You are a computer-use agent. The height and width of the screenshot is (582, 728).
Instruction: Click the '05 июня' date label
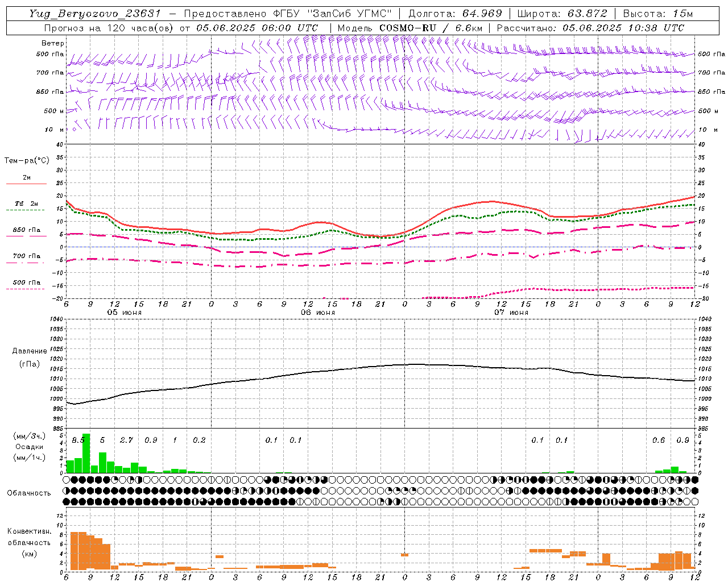(125, 313)
